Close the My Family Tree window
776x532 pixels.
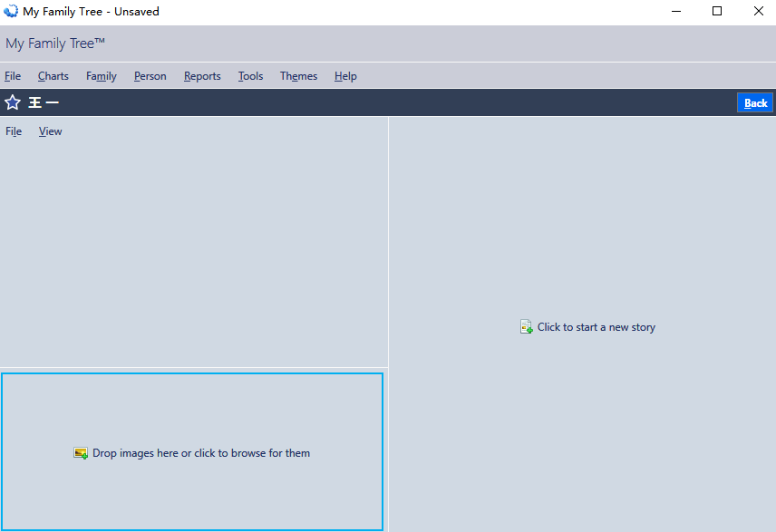pos(758,11)
